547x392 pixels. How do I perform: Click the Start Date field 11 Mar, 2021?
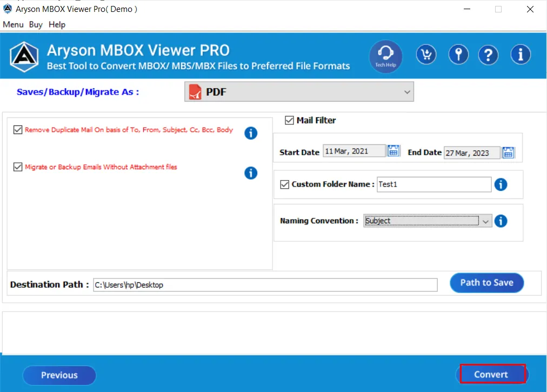pos(354,151)
